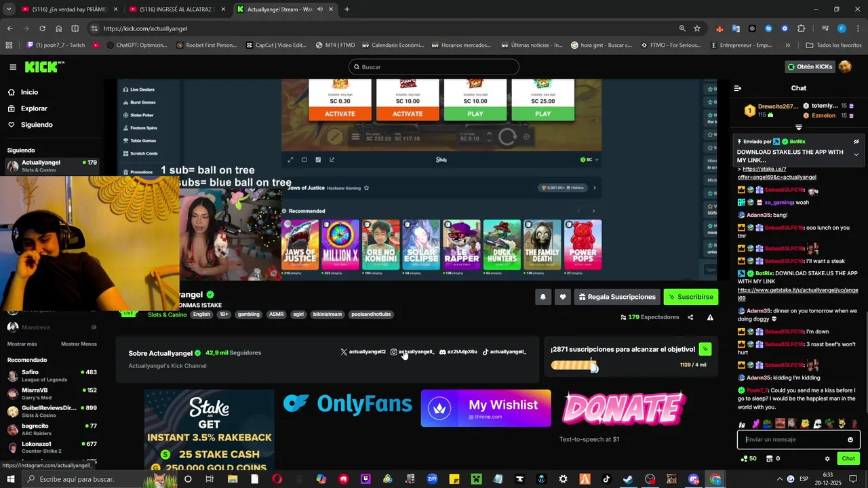Expand the pinned DOWNLOAD STAKE.US message
This screenshot has width=868, height=488.
856,155
